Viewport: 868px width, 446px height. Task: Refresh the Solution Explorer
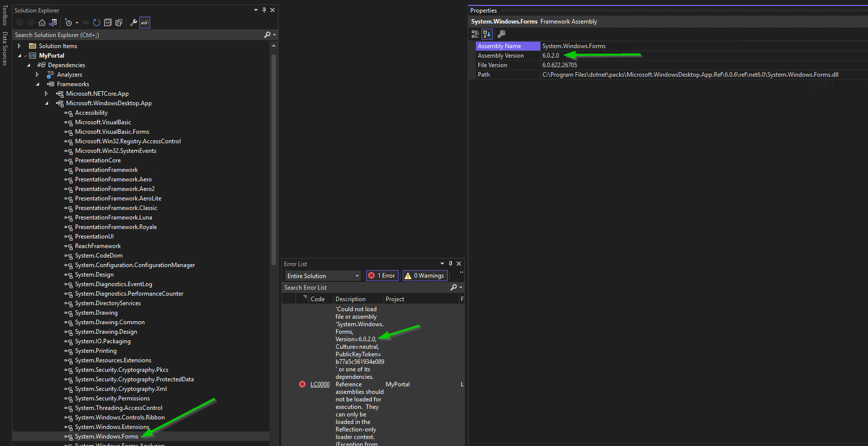[x=97, y=23]
